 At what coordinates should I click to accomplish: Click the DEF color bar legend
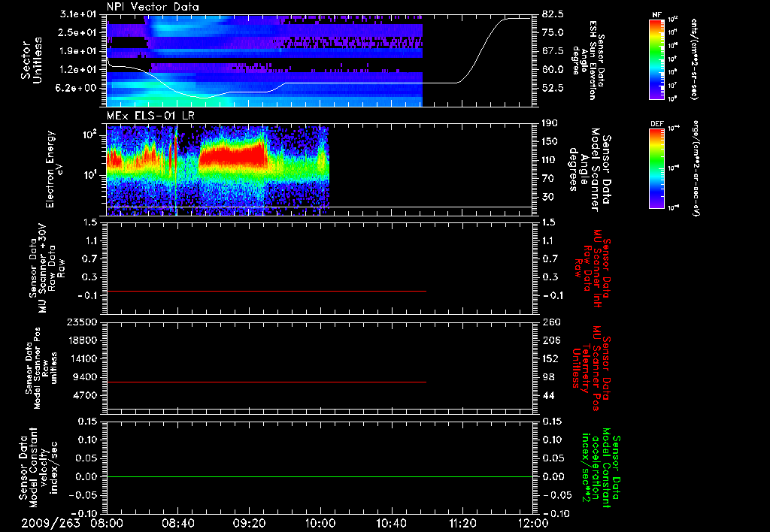click(656, 168)
